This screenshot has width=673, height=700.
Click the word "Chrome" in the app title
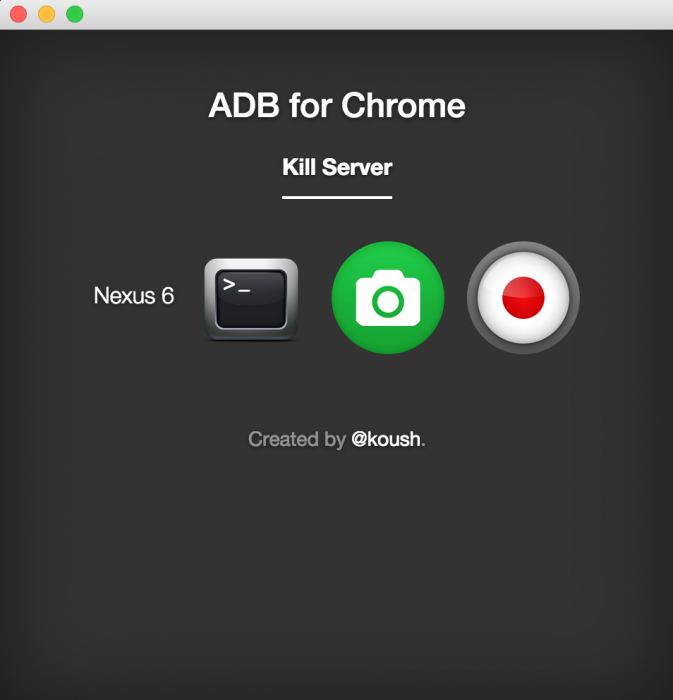(403, 105)
